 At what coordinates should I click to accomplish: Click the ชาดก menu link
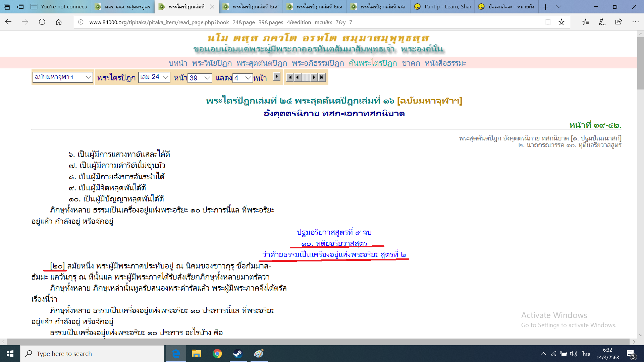pos(411,63)
